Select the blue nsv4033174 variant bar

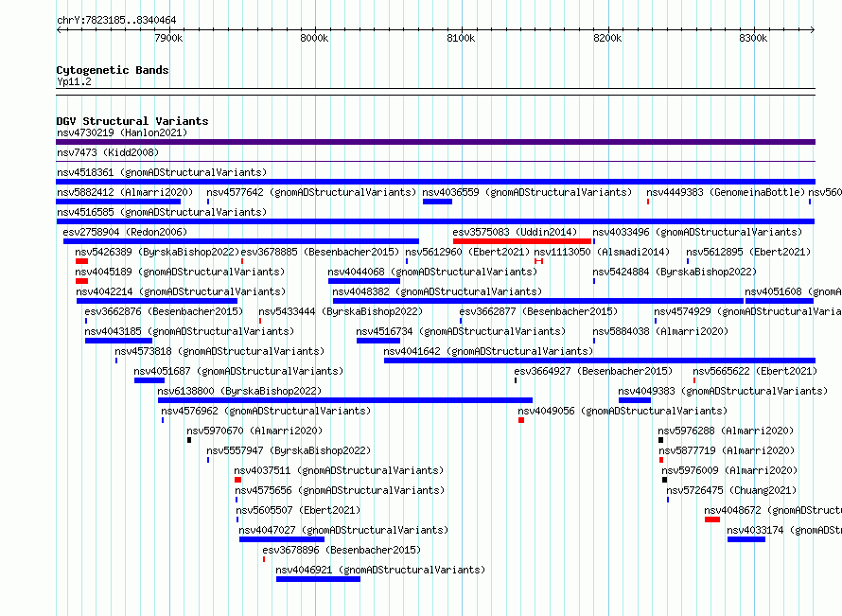pos(746,539)
